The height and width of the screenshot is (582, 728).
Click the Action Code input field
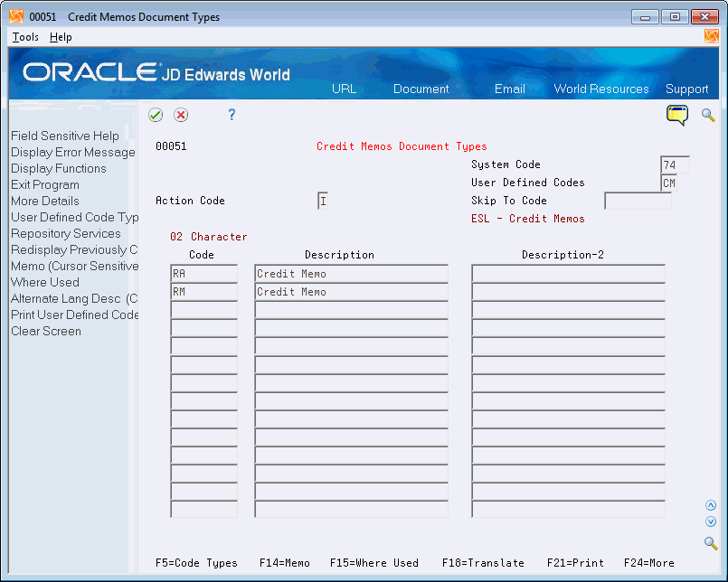[323, 201]
